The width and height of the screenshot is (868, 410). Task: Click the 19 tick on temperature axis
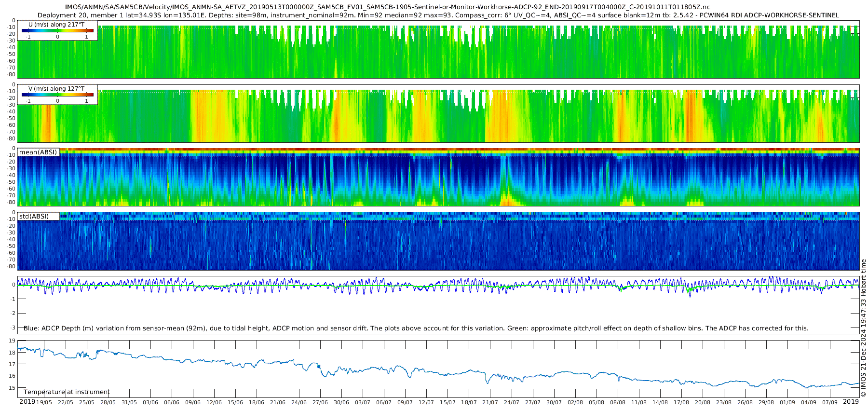click(x=13, y=341)
